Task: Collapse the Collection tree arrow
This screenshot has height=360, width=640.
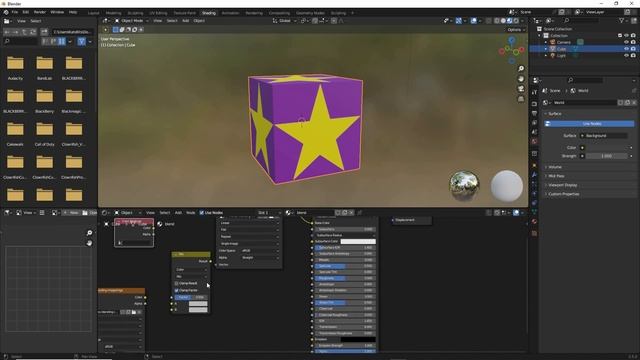Action: pyautogui.click(x=539, y=36)
